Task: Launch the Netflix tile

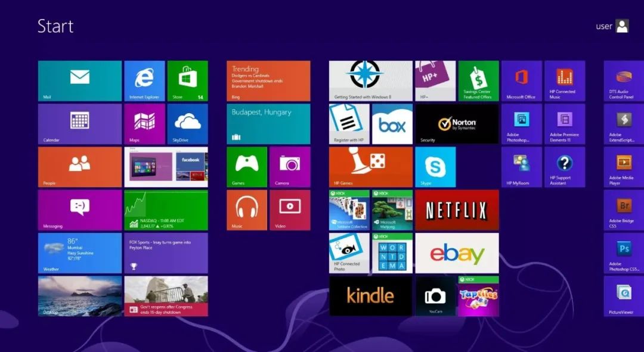Action: (457, 210)
